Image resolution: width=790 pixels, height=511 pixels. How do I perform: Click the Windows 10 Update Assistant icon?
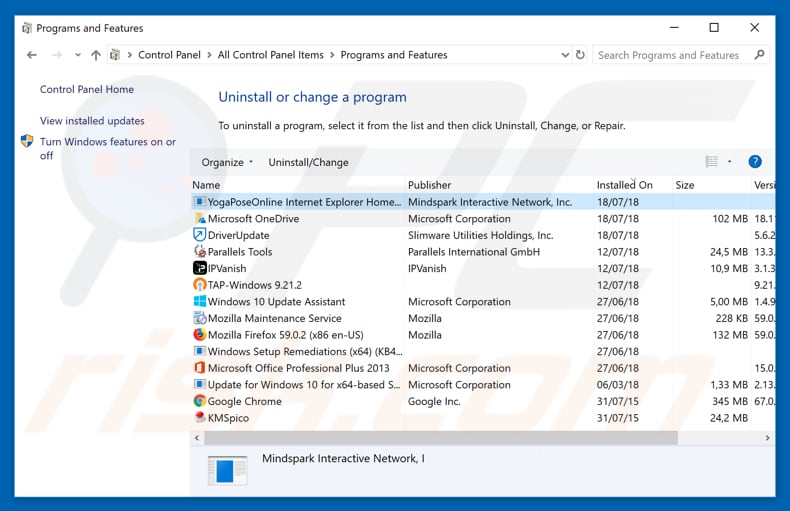(x=200, y=301)
